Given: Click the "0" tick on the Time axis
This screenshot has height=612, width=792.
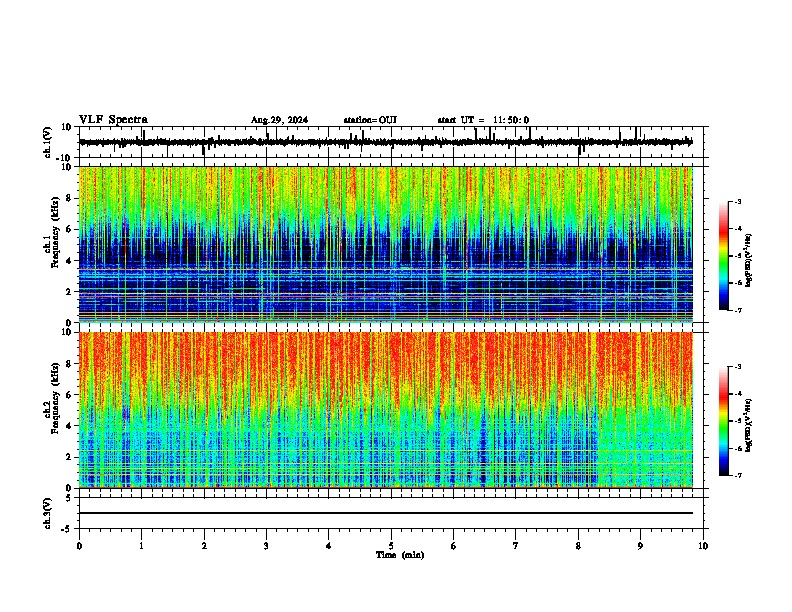Looking at the screenshot, I should click(79, 546).
